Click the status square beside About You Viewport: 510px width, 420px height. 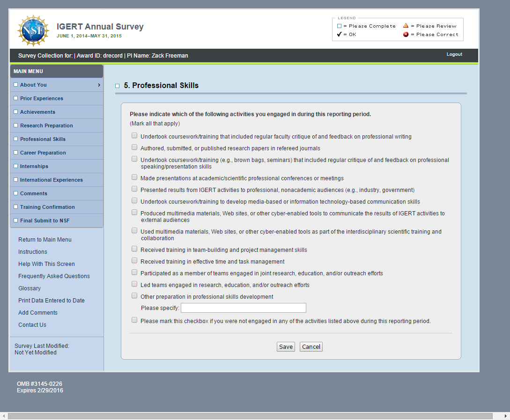[x=16, y=85]
